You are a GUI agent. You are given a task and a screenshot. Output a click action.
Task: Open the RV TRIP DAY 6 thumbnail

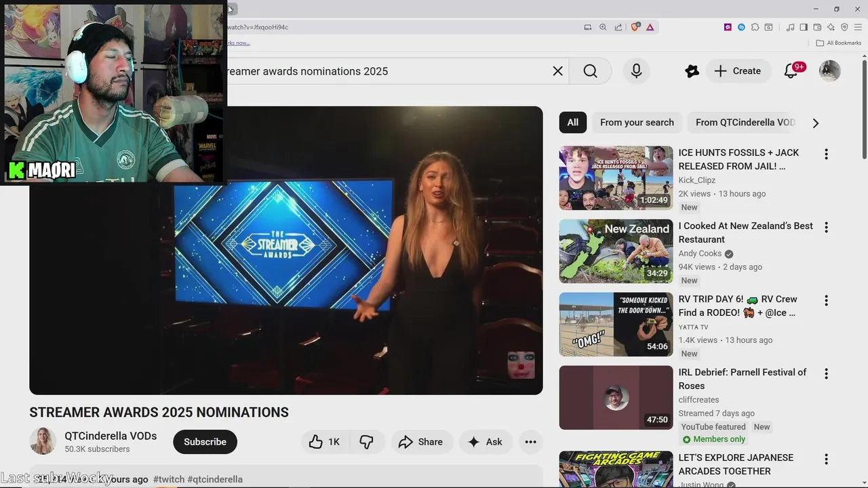(616, 325)
